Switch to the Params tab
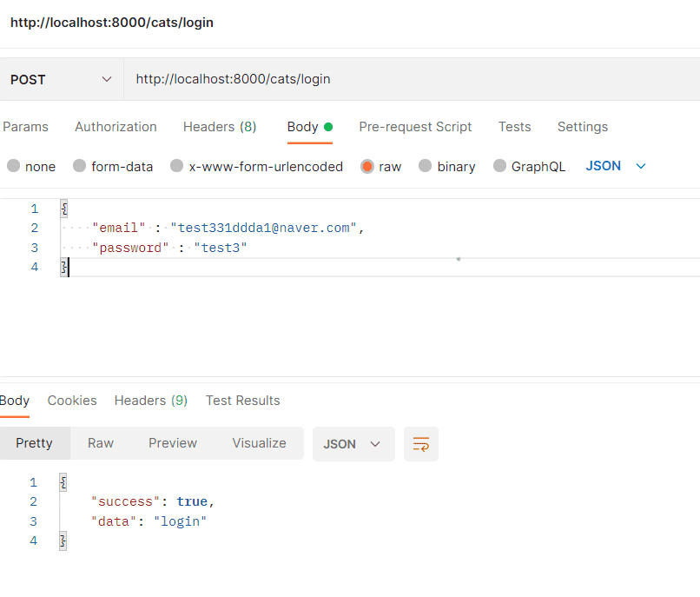Viewport: 700px width, 597px height. point(25,127)
